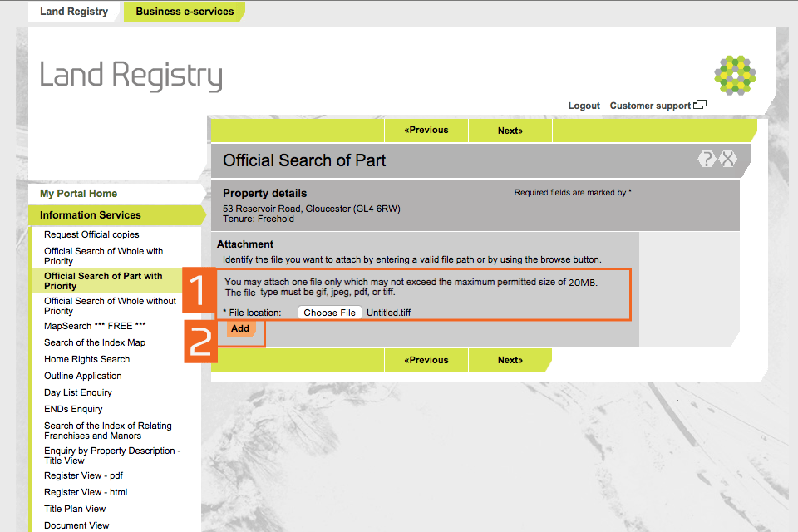Viewport: 798px width, 532px height.
Task: Click the Official Search of Part heading
Action: coord(304,160)
